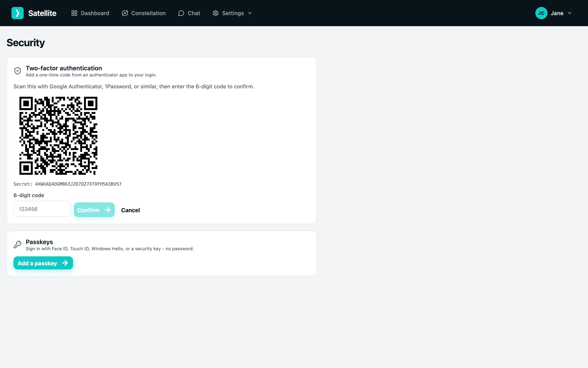Image resolution: width=588 pixels, height=368 pixels.
Task: Click the Sign in with Face ID description
Action: pyautogui.click(x=110, y=249)
